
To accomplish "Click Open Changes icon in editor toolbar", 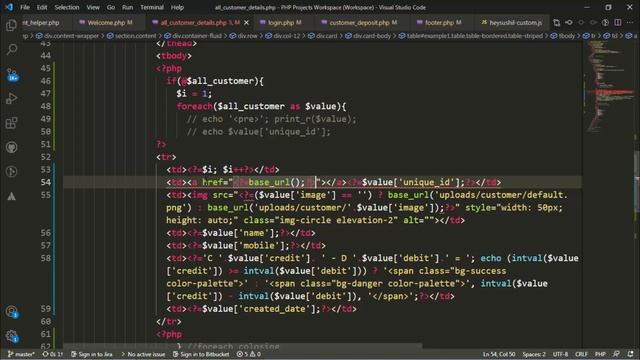I will (x=557, y=22).
